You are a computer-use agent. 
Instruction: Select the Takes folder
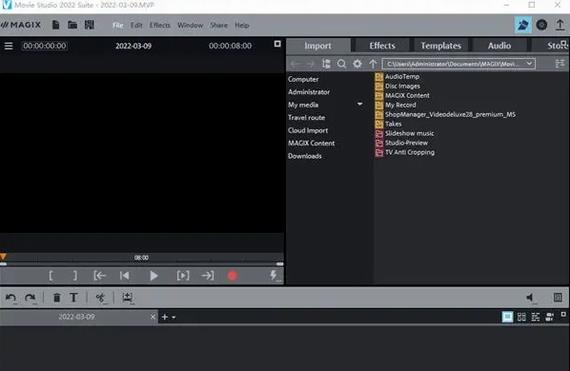389,124
